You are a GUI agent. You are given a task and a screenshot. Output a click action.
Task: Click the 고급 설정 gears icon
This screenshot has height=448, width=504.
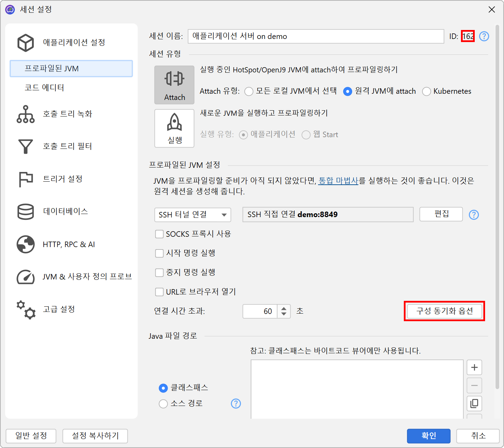26,309
